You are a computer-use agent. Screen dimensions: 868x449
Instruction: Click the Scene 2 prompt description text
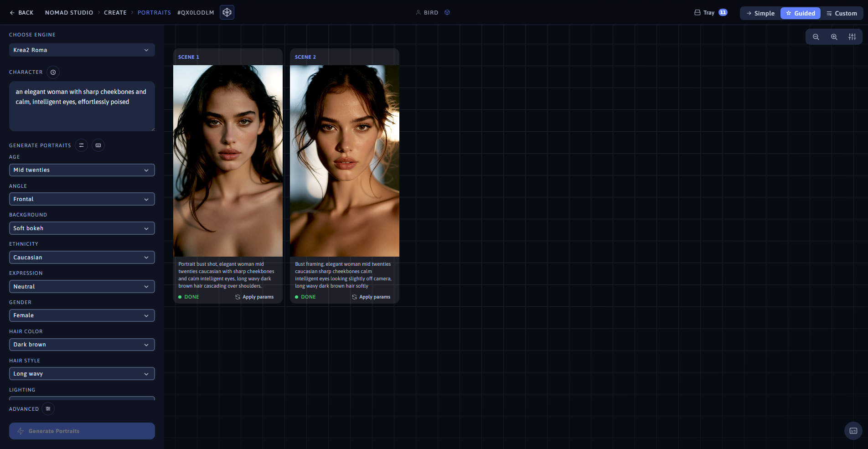point(343,275)
